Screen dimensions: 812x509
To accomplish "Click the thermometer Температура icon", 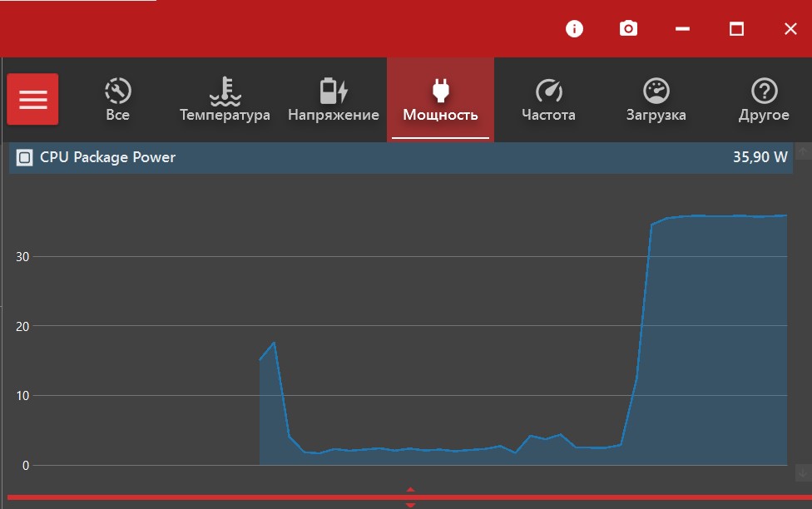I will click(x=225, y=91).
